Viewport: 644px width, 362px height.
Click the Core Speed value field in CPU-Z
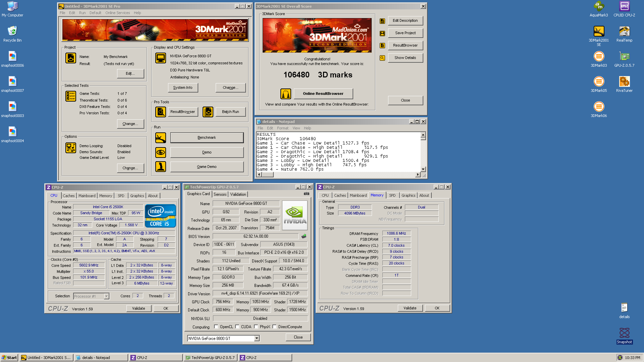89,265
